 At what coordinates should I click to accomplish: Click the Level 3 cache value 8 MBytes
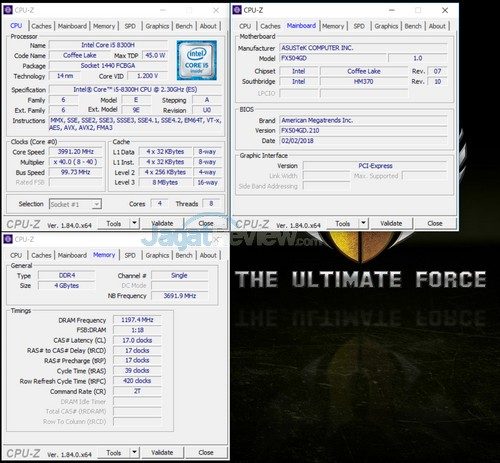pyautogui.click(x=165, y=183)
